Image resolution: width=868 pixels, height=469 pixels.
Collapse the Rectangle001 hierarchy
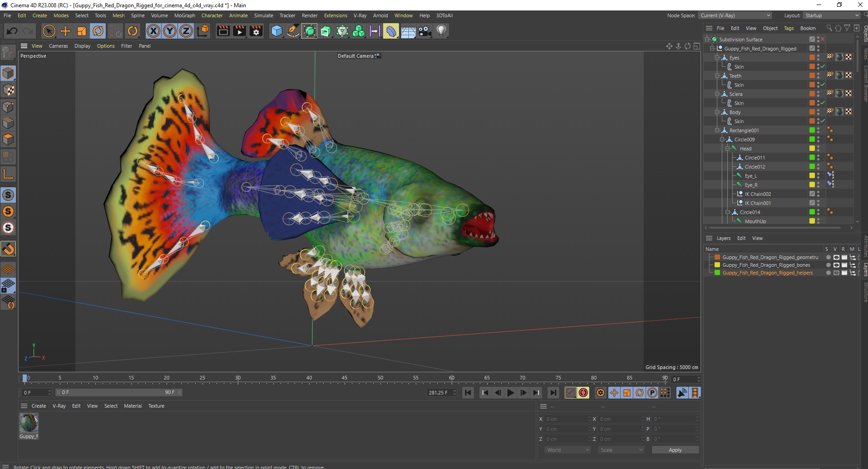[x=717, y=130]
